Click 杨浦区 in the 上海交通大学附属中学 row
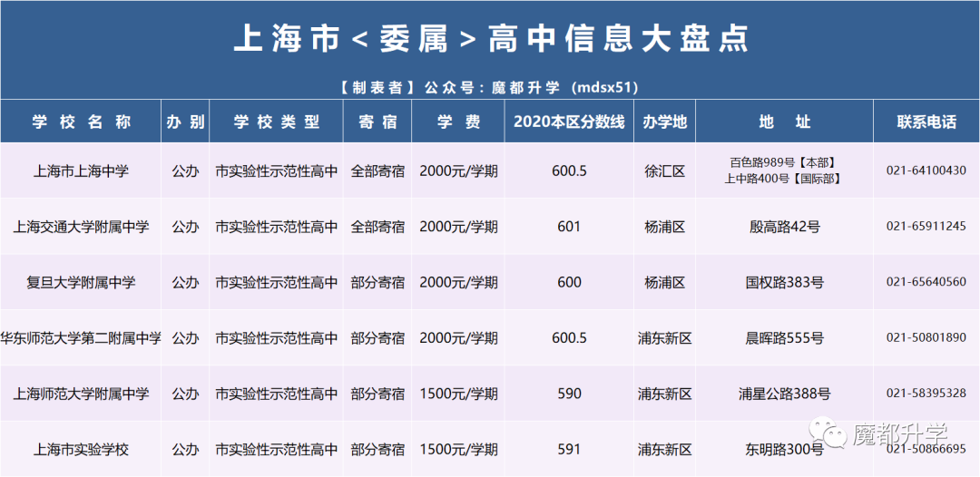This screenshot has width=980, height=477. [665, 227]
